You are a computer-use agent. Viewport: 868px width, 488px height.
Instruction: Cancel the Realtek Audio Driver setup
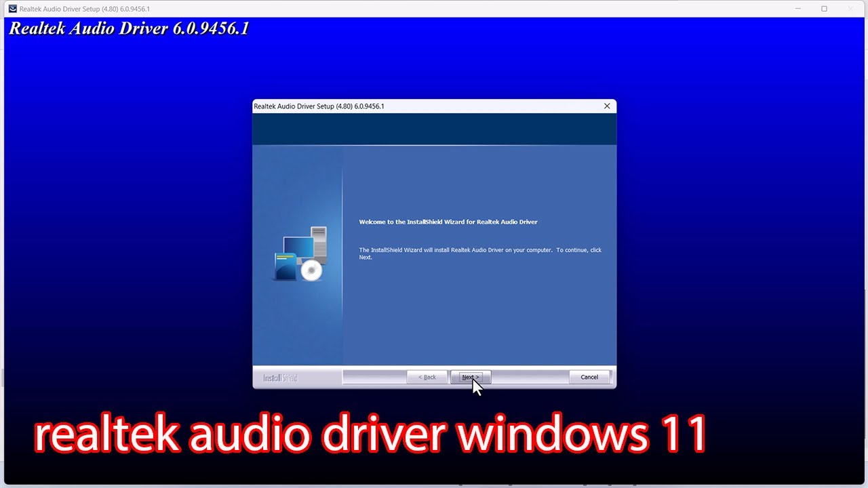tap(589, 377)
